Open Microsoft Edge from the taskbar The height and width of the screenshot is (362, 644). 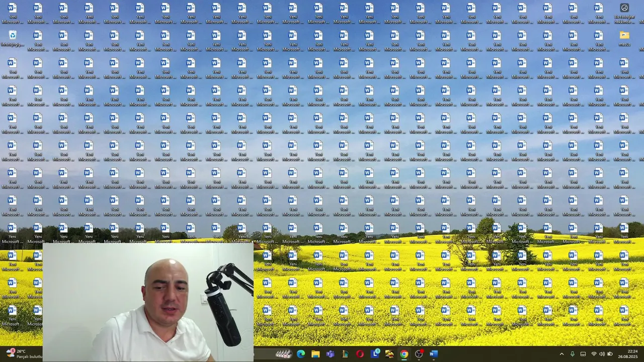click(301, 354)
